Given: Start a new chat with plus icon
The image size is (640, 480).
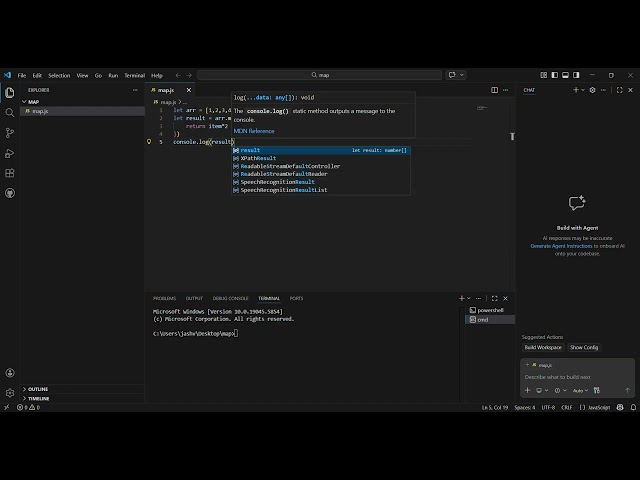Looking at the screenshot, I should pyautogui.click(x=576, y=90).
